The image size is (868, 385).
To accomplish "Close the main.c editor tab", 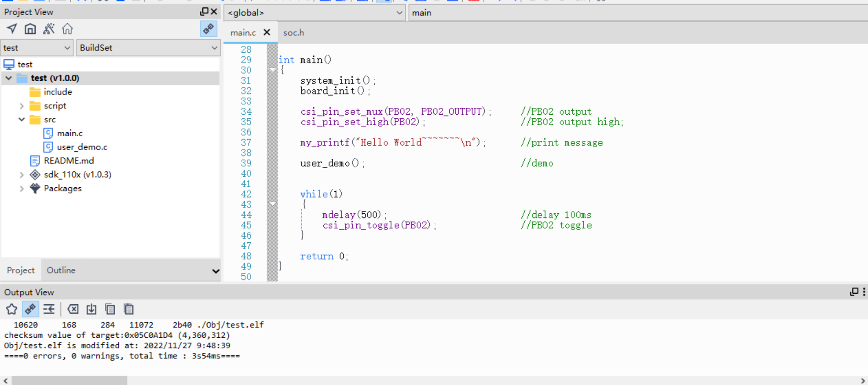I will (267, 32).
